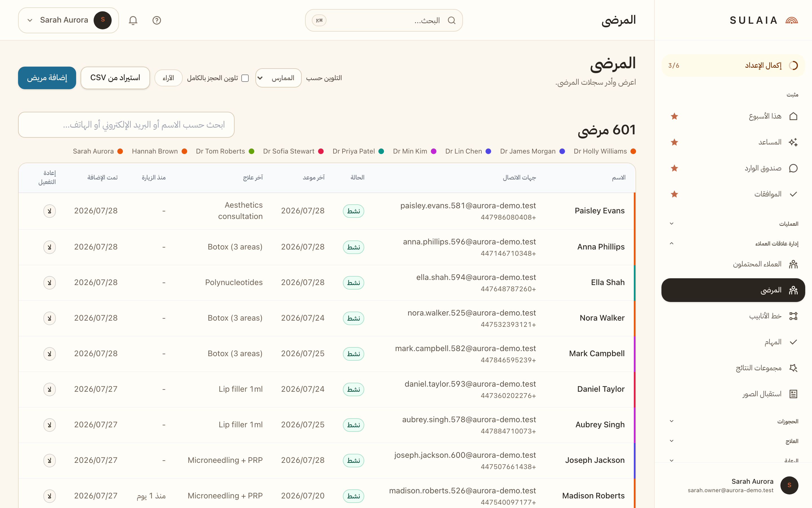This screenshot has height=508, width=812.
Task: Open المرضى in the sidebar
Action: click(x=733, y=290)
